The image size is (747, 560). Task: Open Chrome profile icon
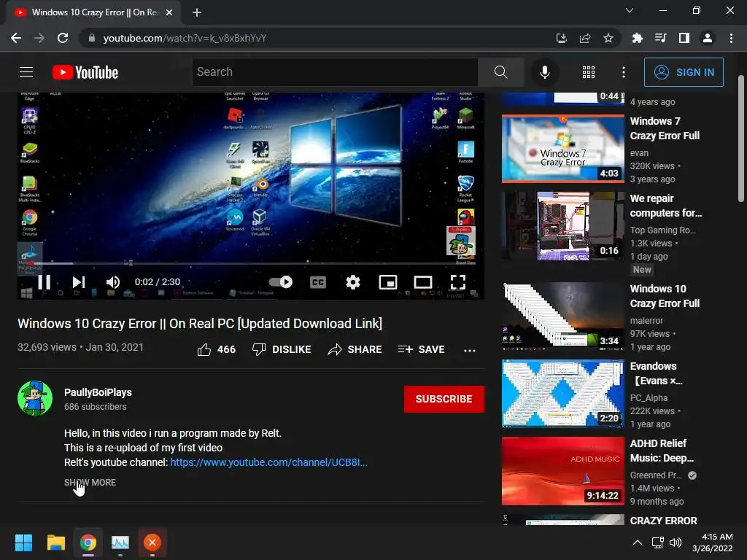tap(708, 38)
